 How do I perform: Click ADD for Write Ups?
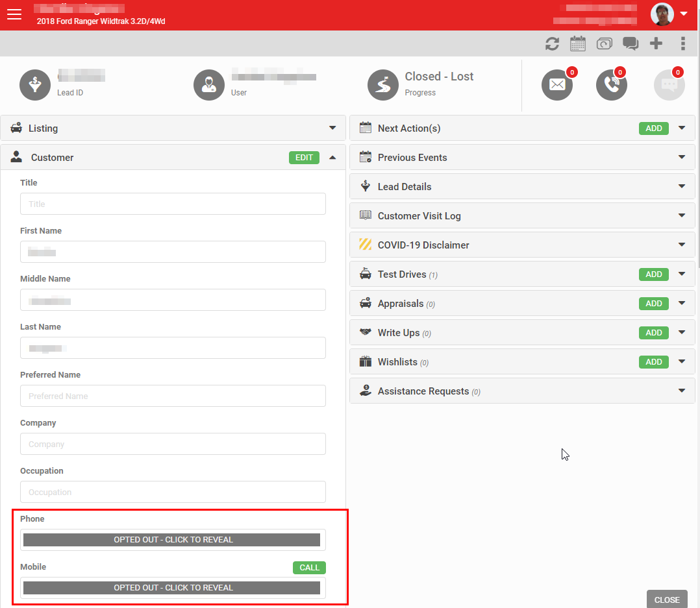(x=653, y=333)
